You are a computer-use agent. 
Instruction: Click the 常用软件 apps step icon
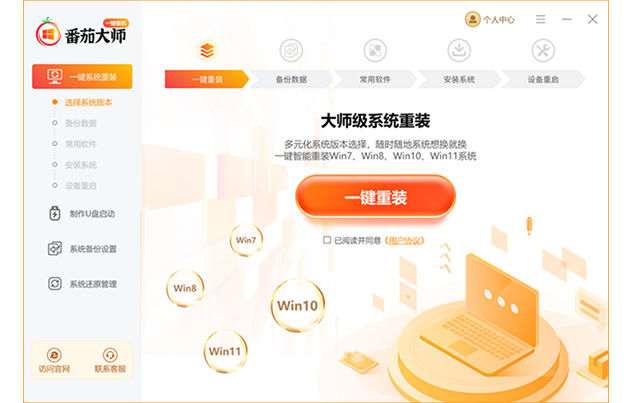pos(375,51)
